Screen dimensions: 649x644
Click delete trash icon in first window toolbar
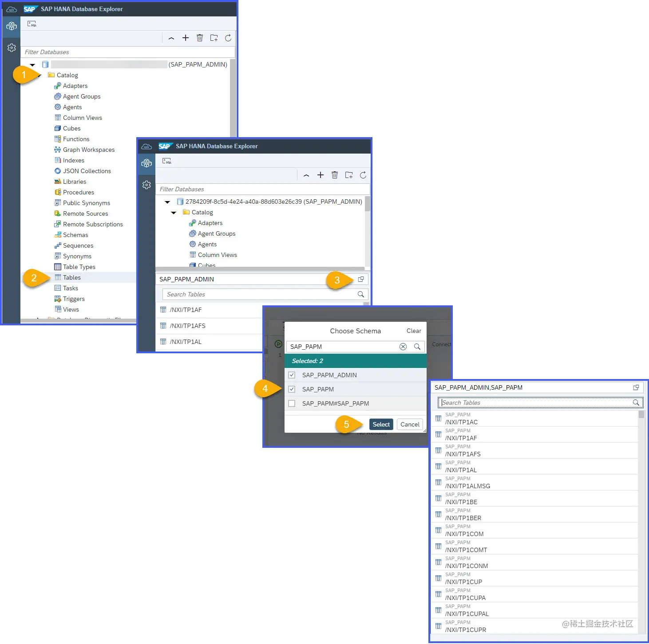200,38
